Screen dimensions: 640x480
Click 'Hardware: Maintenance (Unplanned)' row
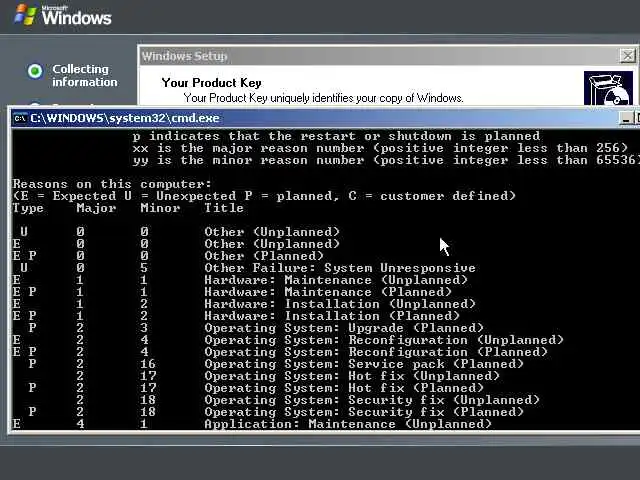[240, 280]
